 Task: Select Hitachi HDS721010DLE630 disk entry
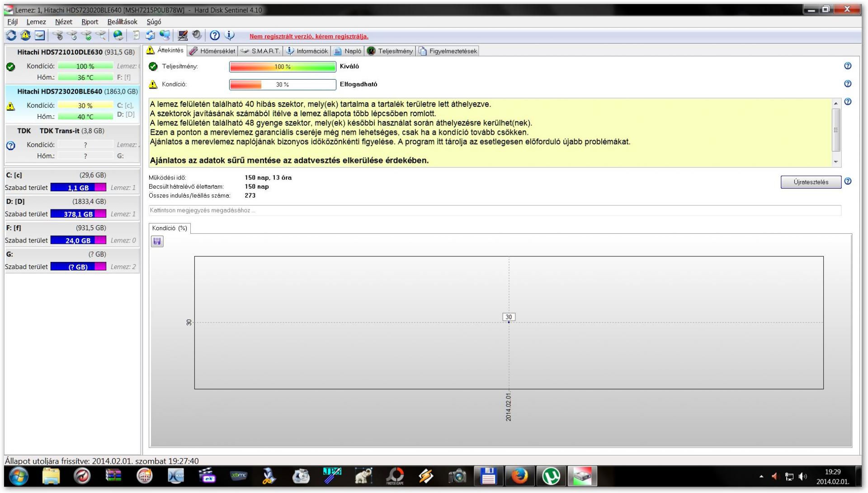[x=72, y=65]
